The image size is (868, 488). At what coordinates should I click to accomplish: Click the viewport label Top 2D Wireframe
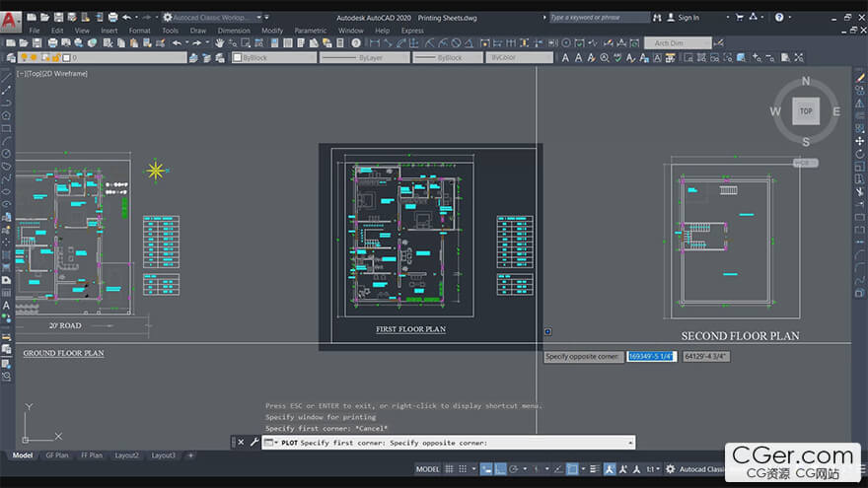coord(52,74)
